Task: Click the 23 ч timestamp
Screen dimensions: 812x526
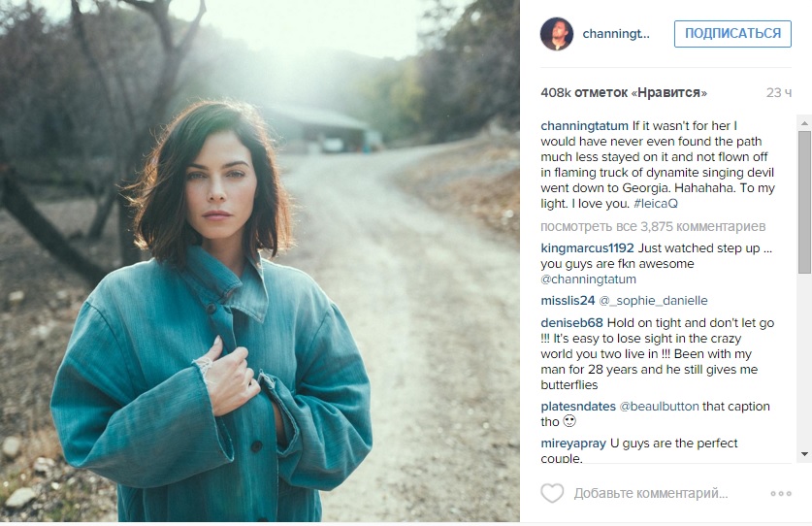Action: click(x=779, y=93)
